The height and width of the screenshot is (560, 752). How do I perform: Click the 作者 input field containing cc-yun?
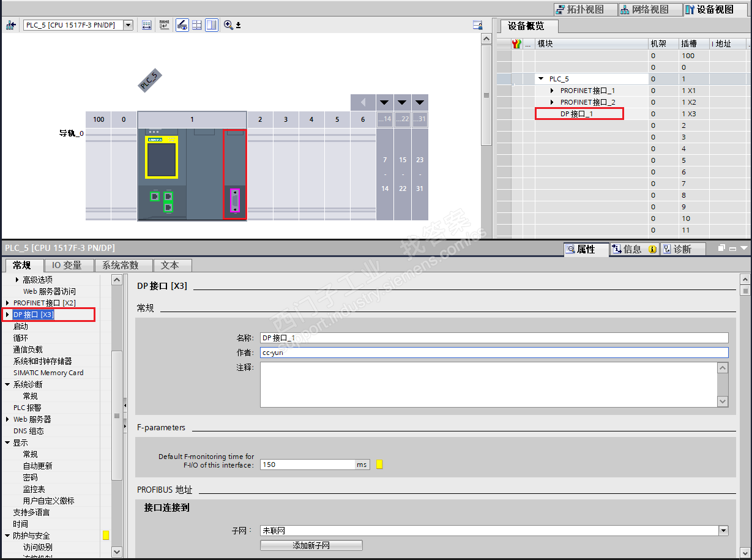click(x=494, y=353)
